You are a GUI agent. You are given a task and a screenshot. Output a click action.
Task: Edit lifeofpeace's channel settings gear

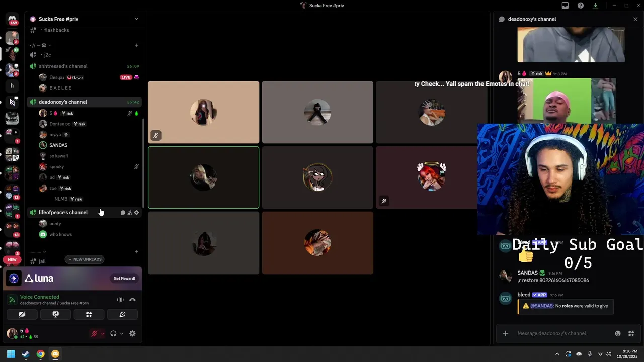pos(136,213)
